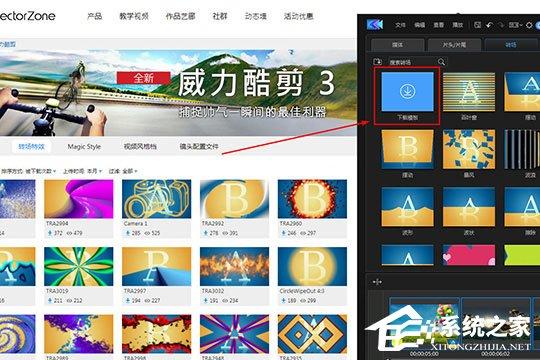Click download icon beside count 189
Image resolution: width=540 pixels, height=360 pixels.
pos(283,301)
